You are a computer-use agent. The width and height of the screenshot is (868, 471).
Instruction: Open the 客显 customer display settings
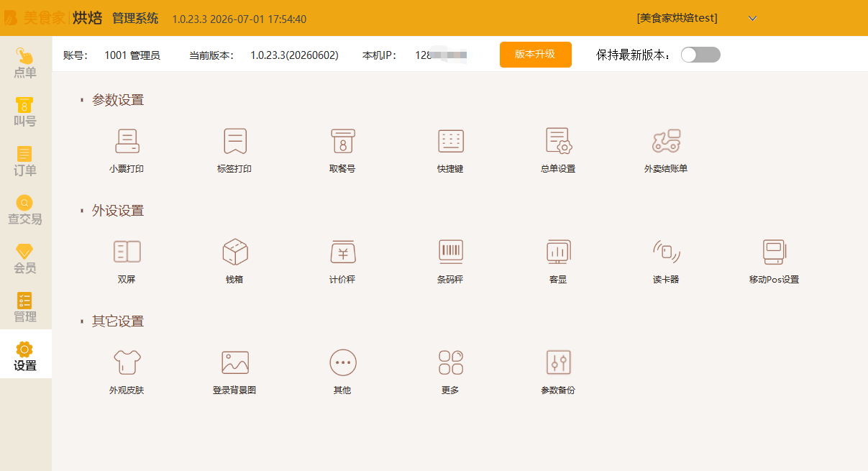point(558,261)
